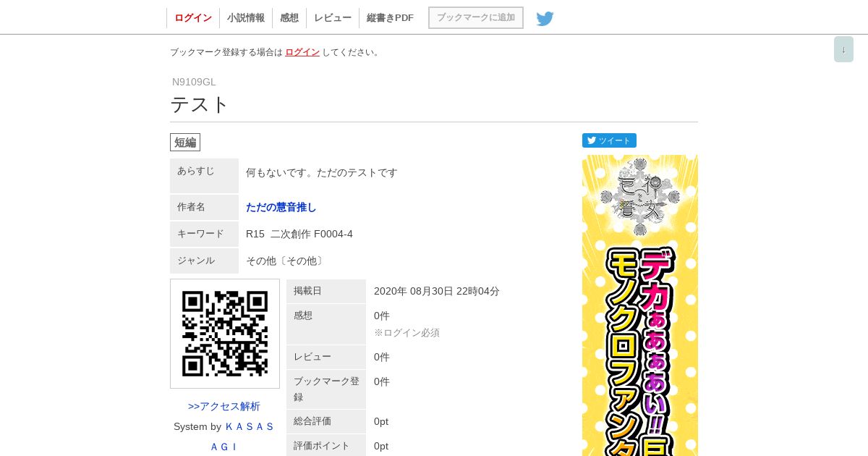Click the 短編 label box

pyautogui.click(x=185, y=143)
